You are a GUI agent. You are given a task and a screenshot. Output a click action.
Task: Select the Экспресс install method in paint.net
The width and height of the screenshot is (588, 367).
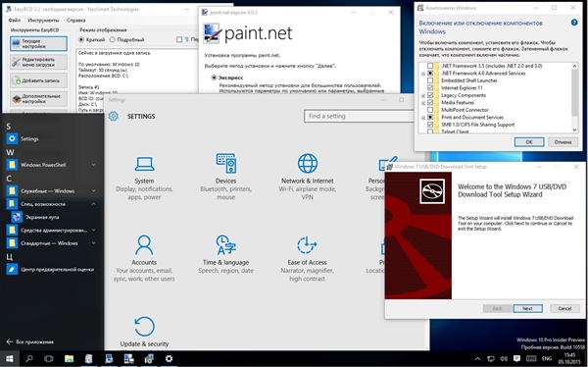click(x=214, y=78)
